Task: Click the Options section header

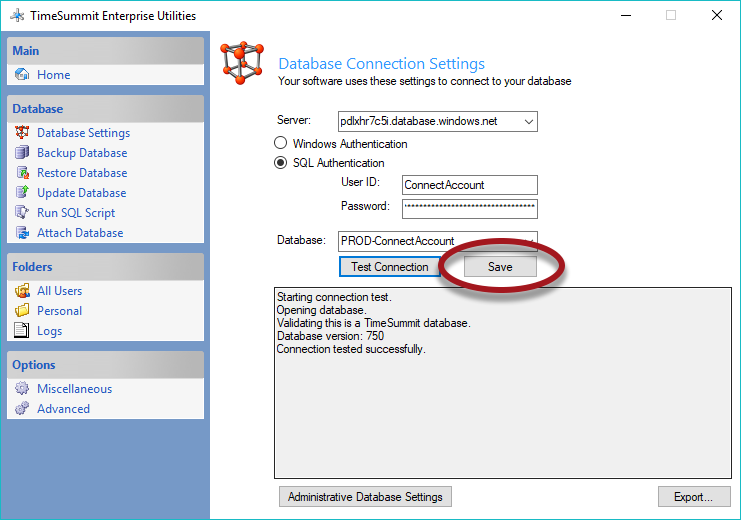Action: [105, 364]
